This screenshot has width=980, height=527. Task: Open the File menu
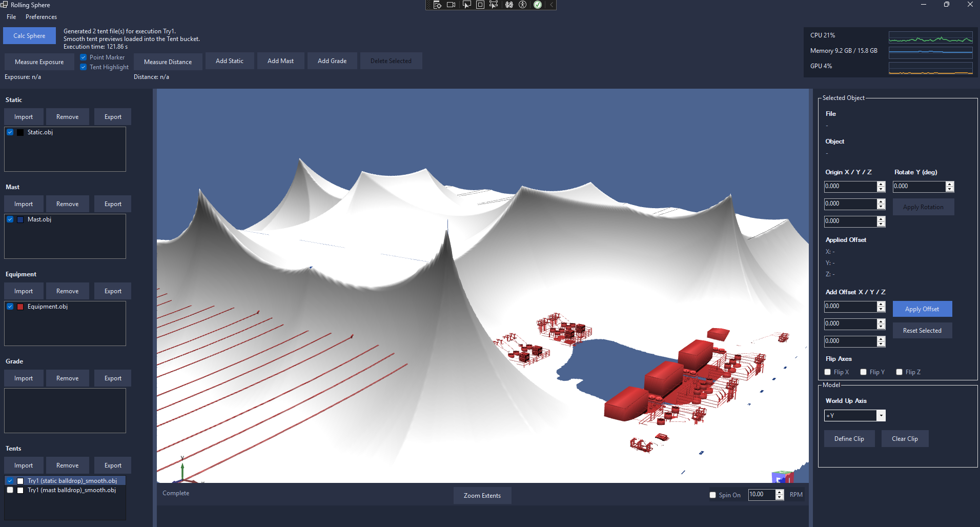coord(11,17)
